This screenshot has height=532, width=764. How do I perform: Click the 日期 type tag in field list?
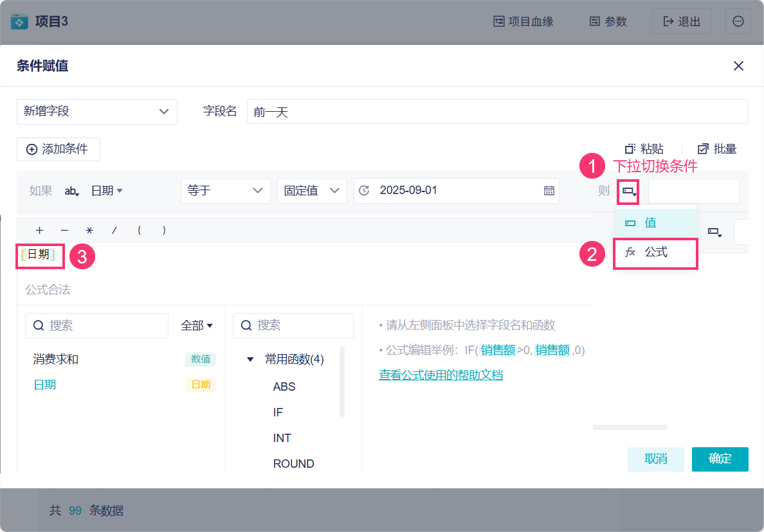pos(201,385)
